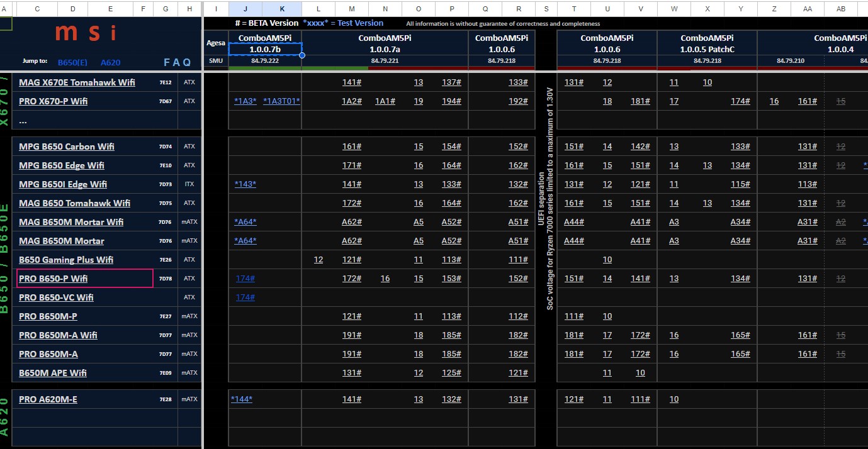The image size is (868, 449).
Task: Open test BIOS *144* link
Action: (242, 399)
